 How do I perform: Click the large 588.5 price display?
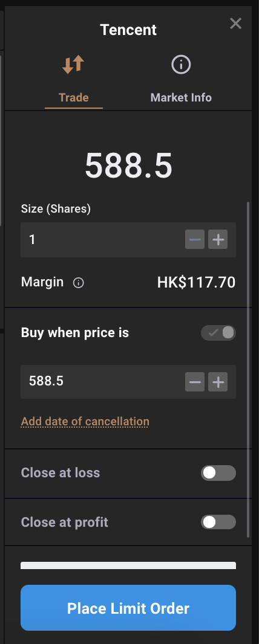point(129,166)
